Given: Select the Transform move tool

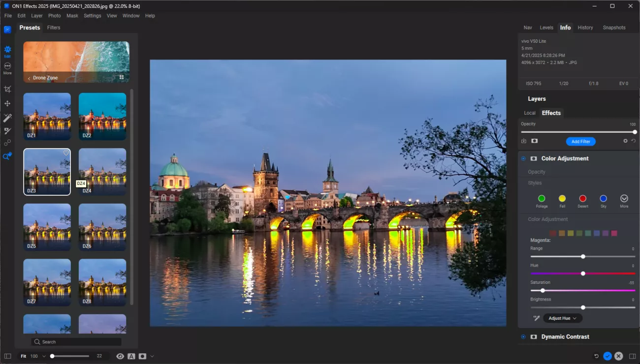Looking at the screenshot, I should click(x=7, y=103).
